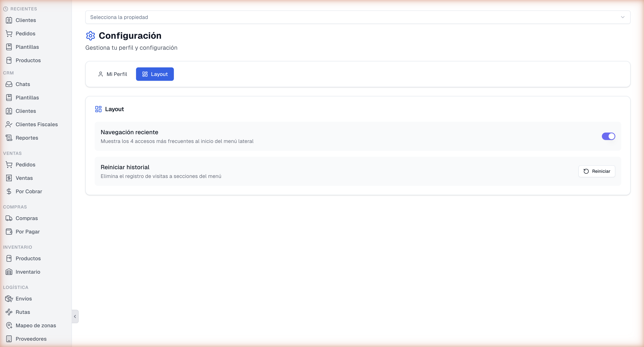Click the Envíos package icon

pos(9,299)
